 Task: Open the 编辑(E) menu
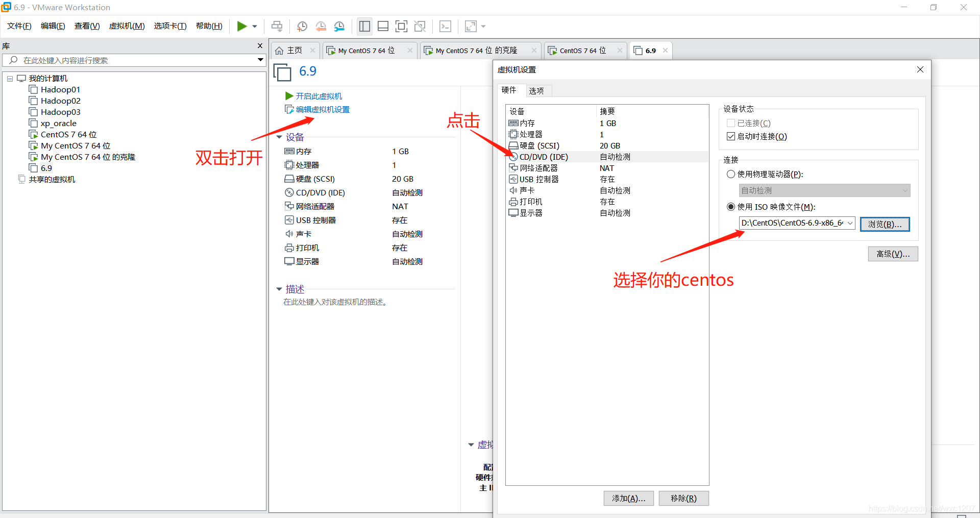(x=53, y=26)
